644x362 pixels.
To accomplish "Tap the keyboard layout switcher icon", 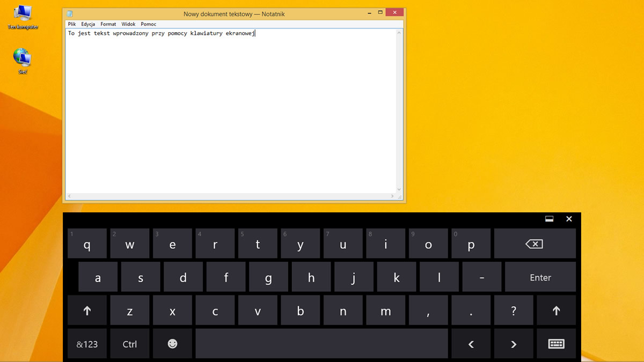I will [x=556, y=344].
